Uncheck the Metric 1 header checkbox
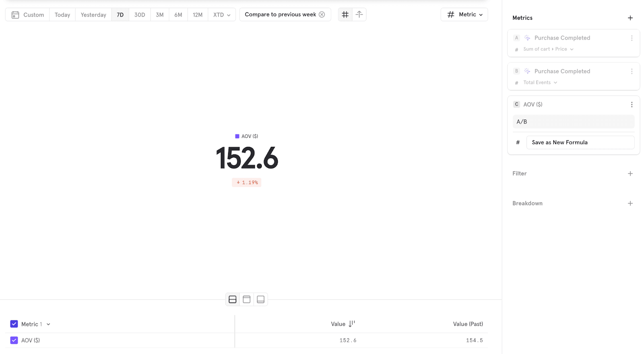 (14, 324)
